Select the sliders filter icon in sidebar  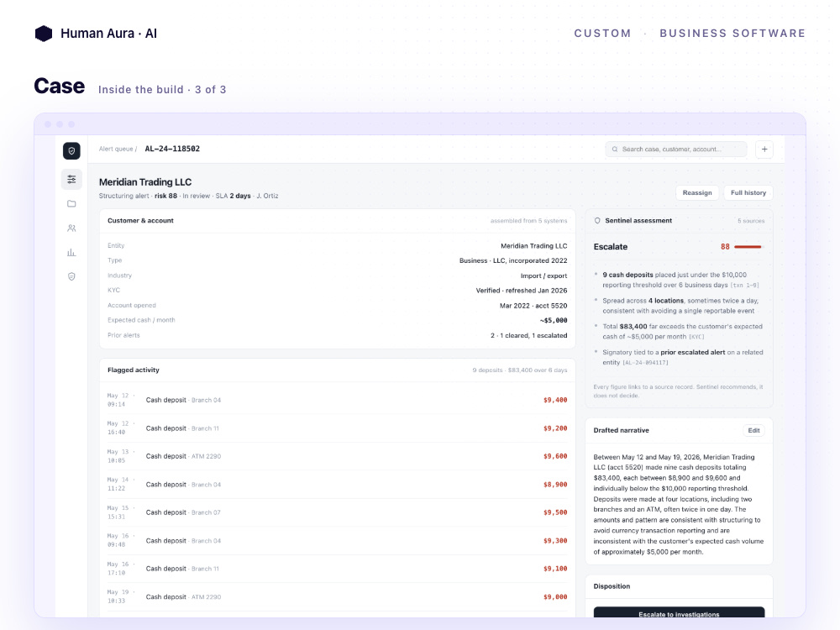71,180
